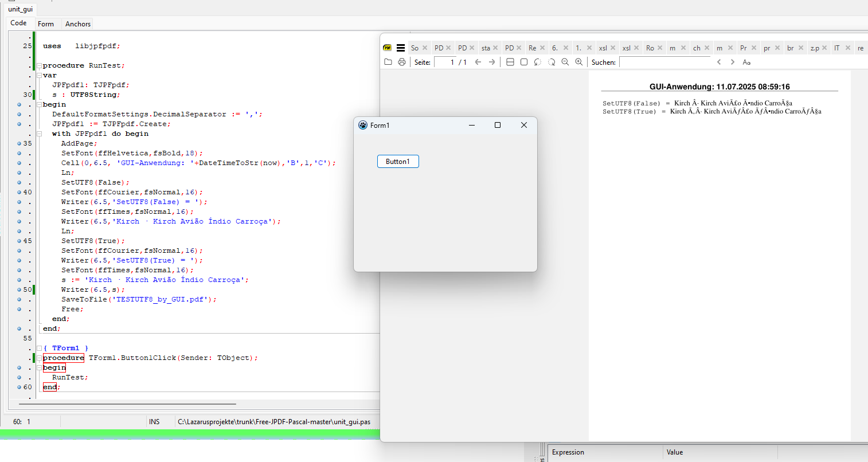Open the 'IT' PDF tab
The width and height of the screenshot is (868, 462).
[837, 48]
